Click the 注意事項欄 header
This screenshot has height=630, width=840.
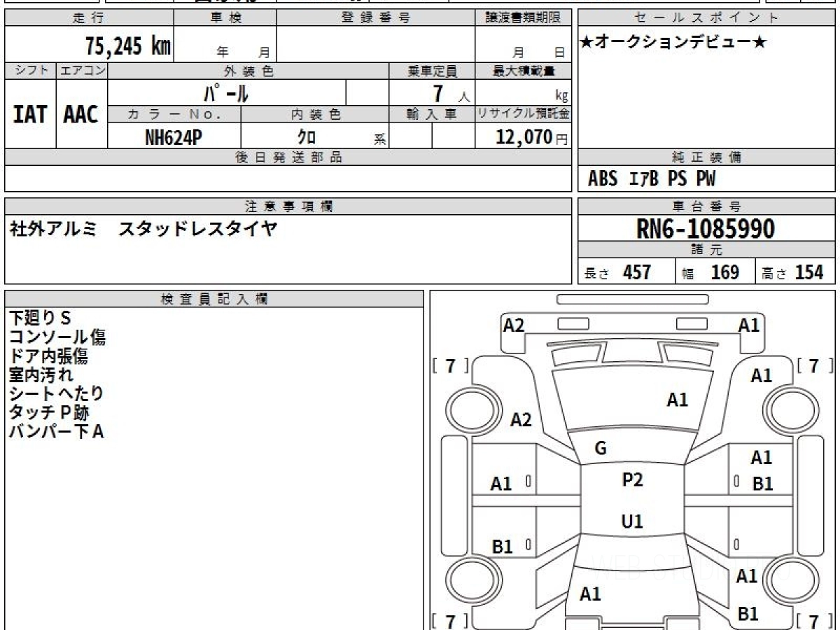click(x=288, y=206)
